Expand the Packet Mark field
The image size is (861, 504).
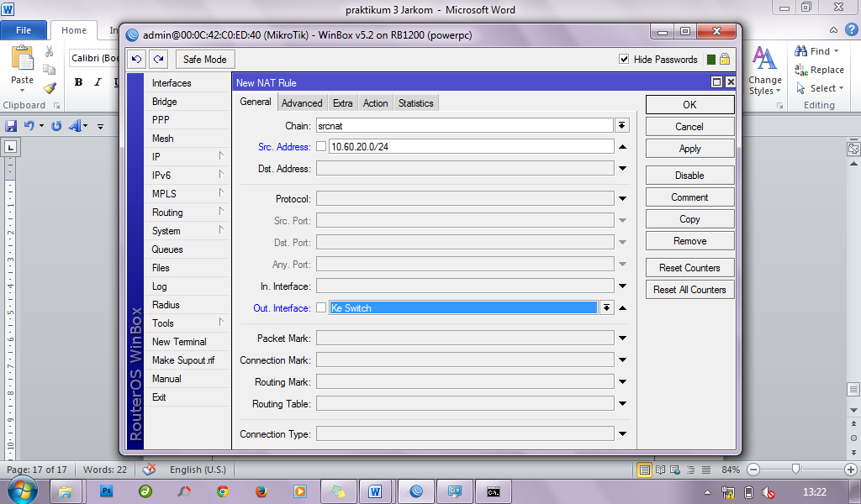point(623,338)
